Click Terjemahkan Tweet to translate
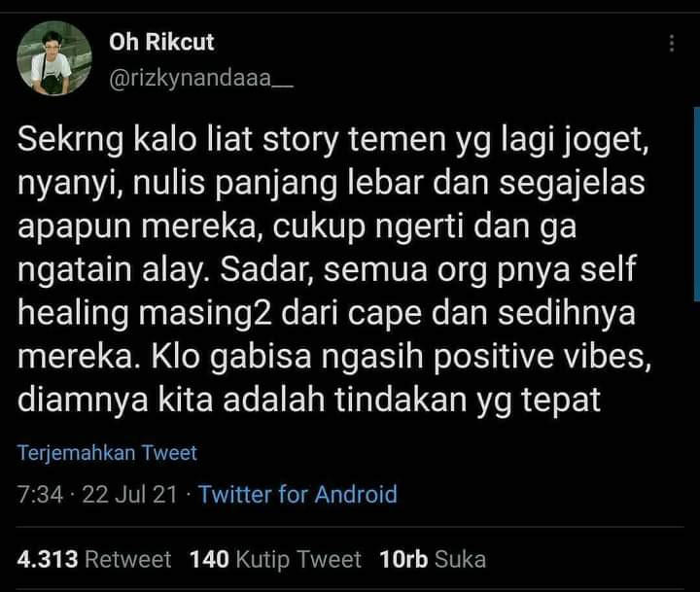 [107, 453]
